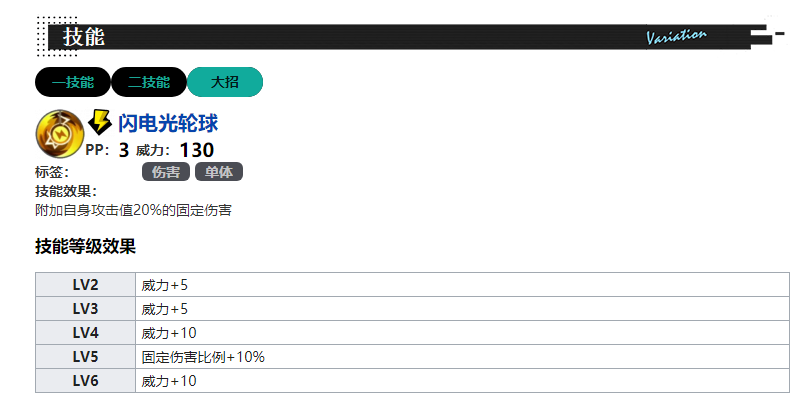
Task: Click the Variation text in header
Action: point(676,37)
